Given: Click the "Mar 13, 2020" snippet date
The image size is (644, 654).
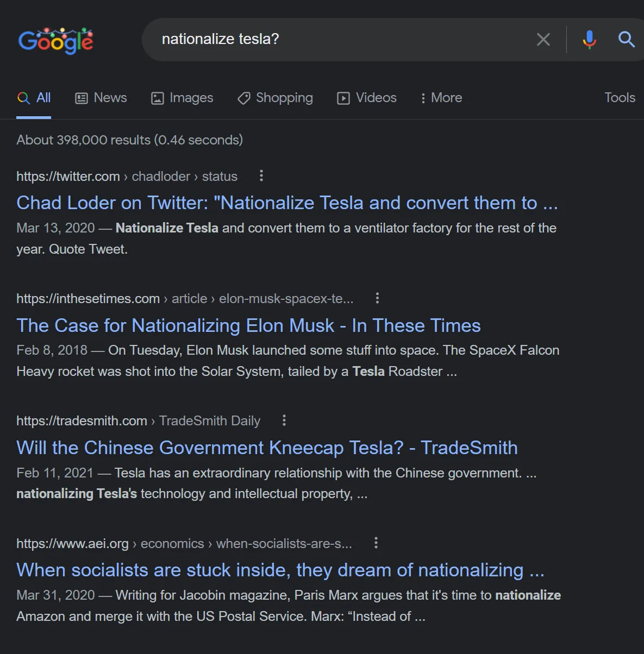Looking at the screenshot, I should click(55, 228).
